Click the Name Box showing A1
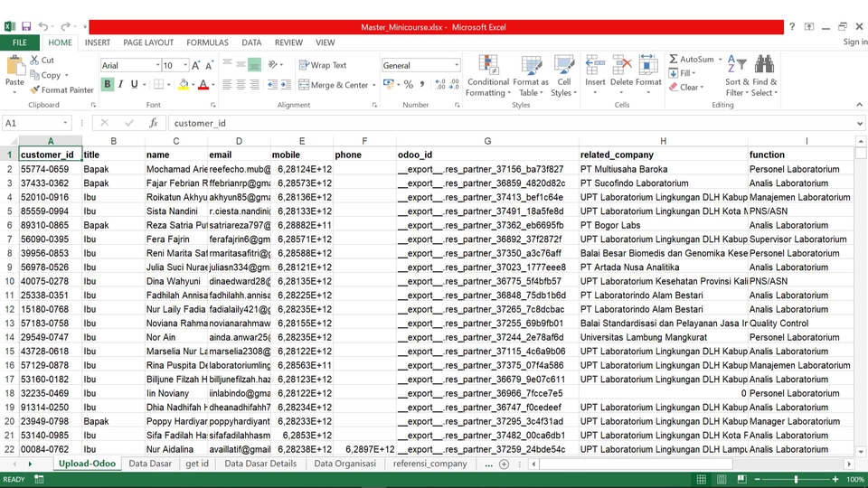The height and width of the screenshot is (488, 868). click(x=36, y=123)
